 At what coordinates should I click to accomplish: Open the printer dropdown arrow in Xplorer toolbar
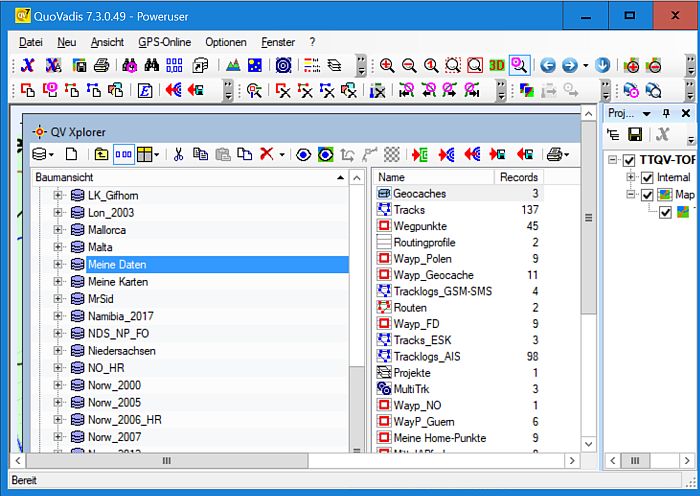[x=567, y=155]
